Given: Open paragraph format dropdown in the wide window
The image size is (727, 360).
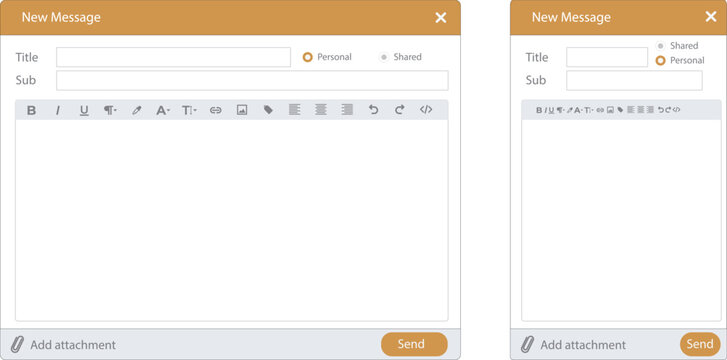Looking at the screenshot, I should 110,110.
